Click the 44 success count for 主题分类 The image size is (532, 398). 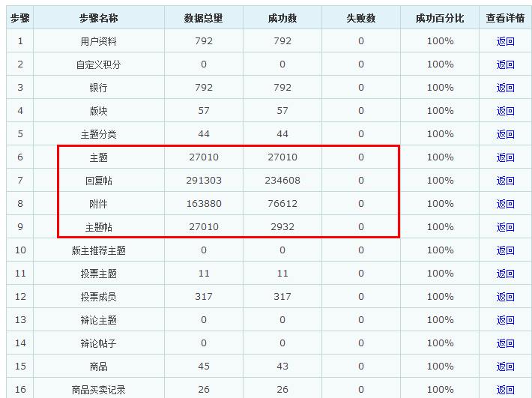[282, 134]
